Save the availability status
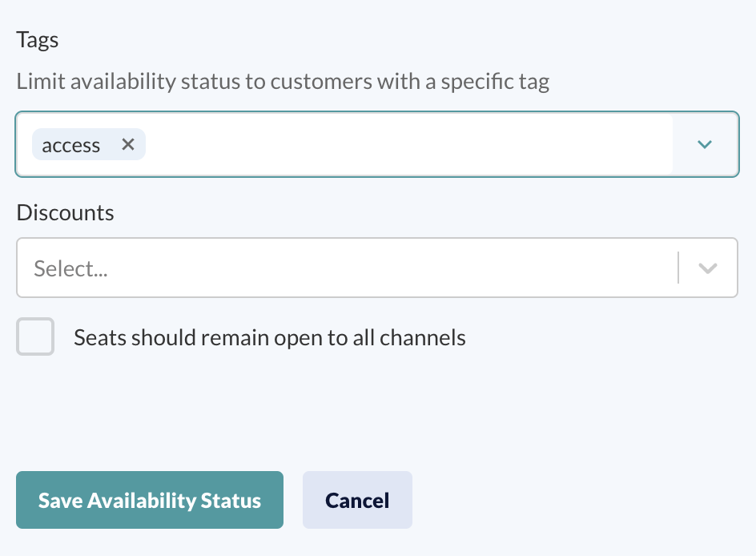The height and width of the screenshot is (556, 756). tap(150, 500)
